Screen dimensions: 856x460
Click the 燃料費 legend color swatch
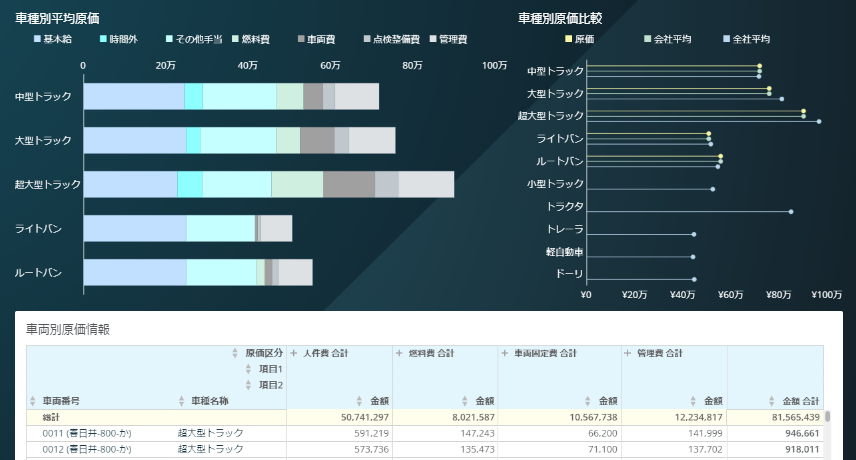[x=234, y=39]
